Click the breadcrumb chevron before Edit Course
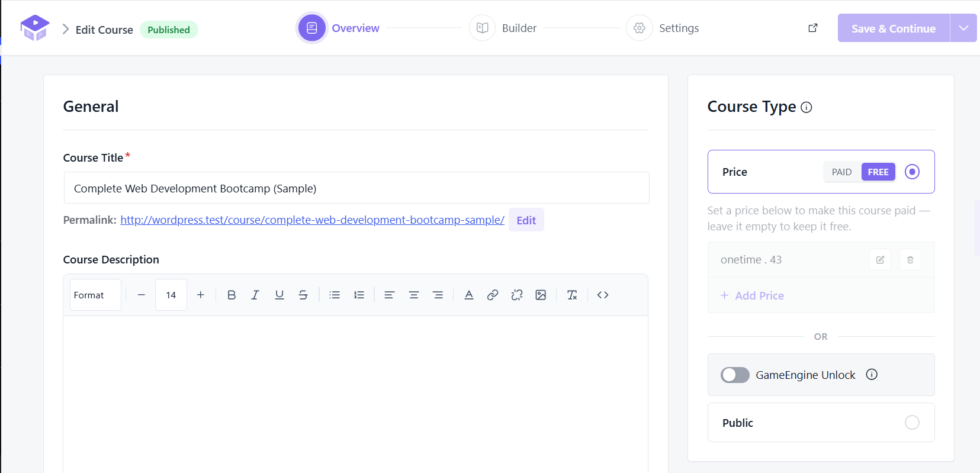The image size is (980, 473). [x=66, y=29]
